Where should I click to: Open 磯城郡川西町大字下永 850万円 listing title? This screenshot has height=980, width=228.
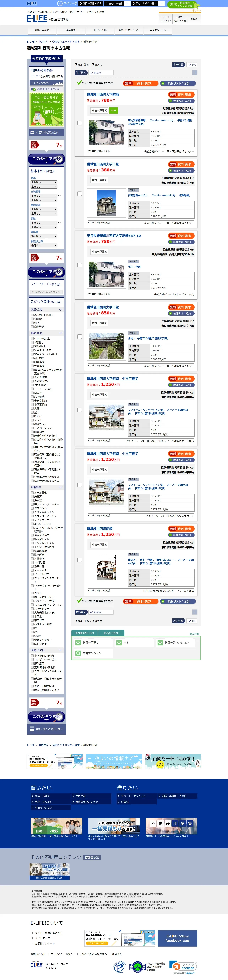[103, 307]
